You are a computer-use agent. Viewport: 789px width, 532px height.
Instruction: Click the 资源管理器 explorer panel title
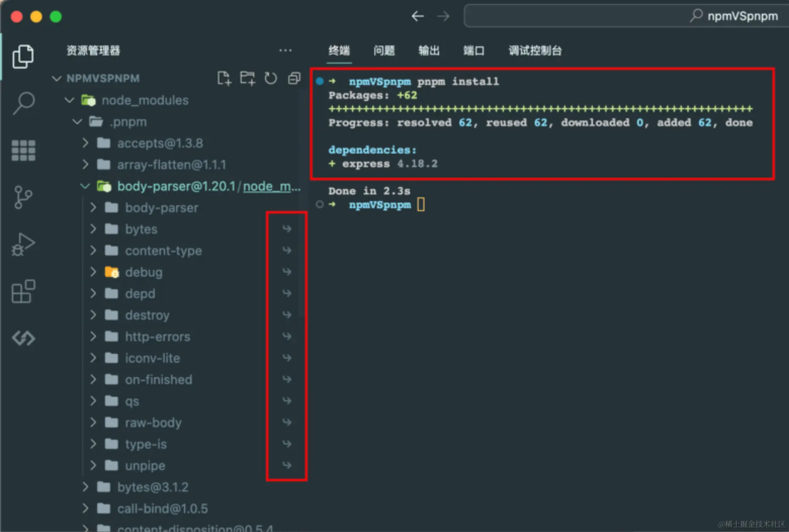(x=93, y=51)
